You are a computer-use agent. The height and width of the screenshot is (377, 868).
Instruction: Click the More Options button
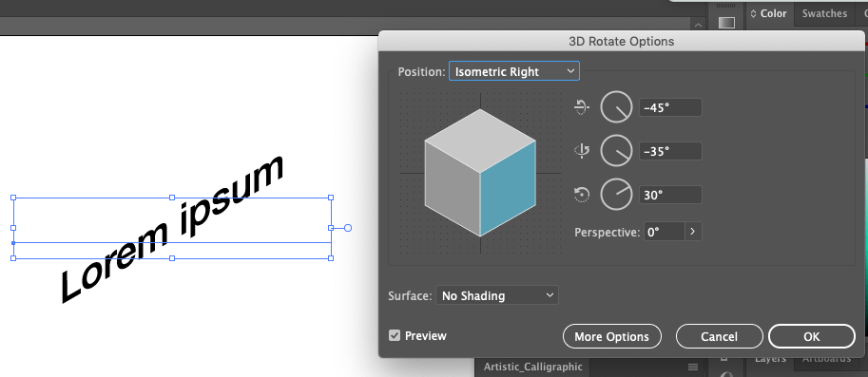coord(611,336)
